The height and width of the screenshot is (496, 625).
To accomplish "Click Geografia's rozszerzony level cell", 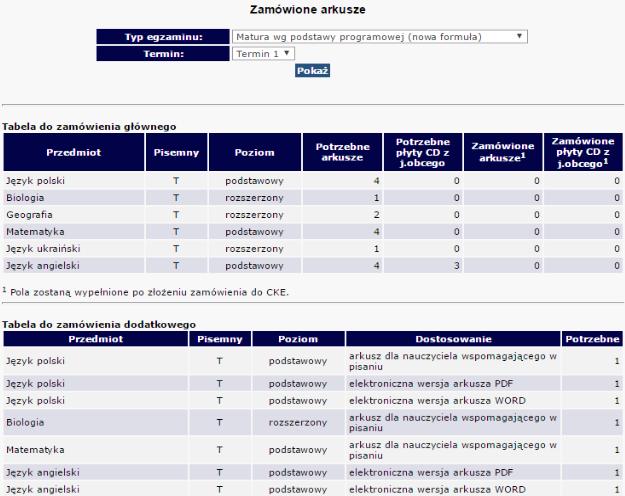I will [x=254, y=215].
